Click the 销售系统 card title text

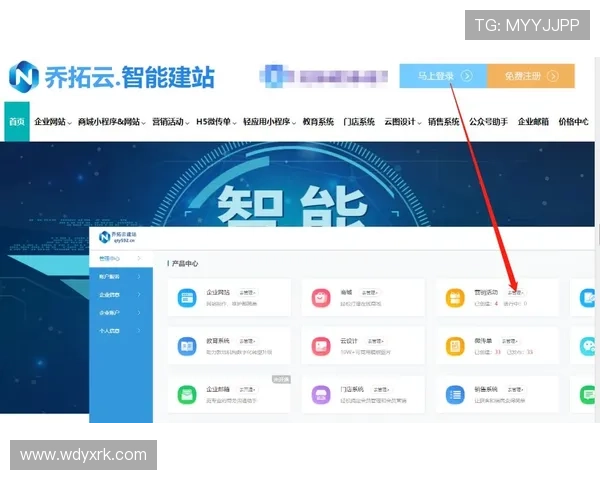486,390
